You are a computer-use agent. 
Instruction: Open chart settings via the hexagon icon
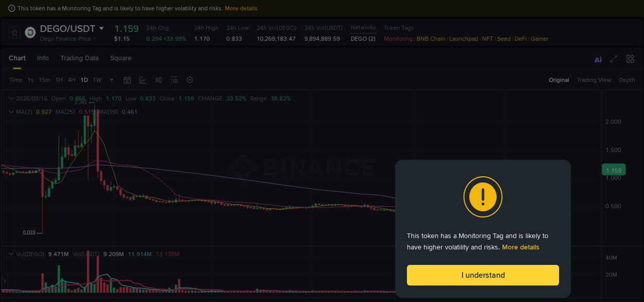(x=189, y=80)
